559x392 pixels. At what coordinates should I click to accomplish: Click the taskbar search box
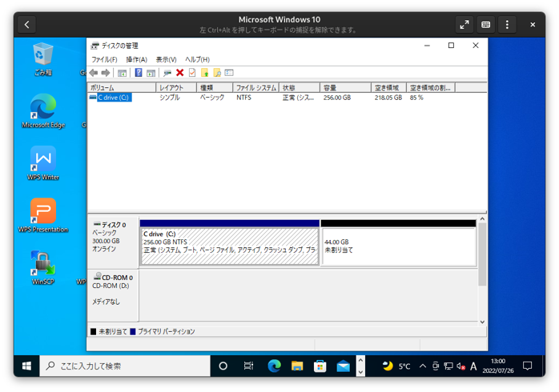coord(125,366)
